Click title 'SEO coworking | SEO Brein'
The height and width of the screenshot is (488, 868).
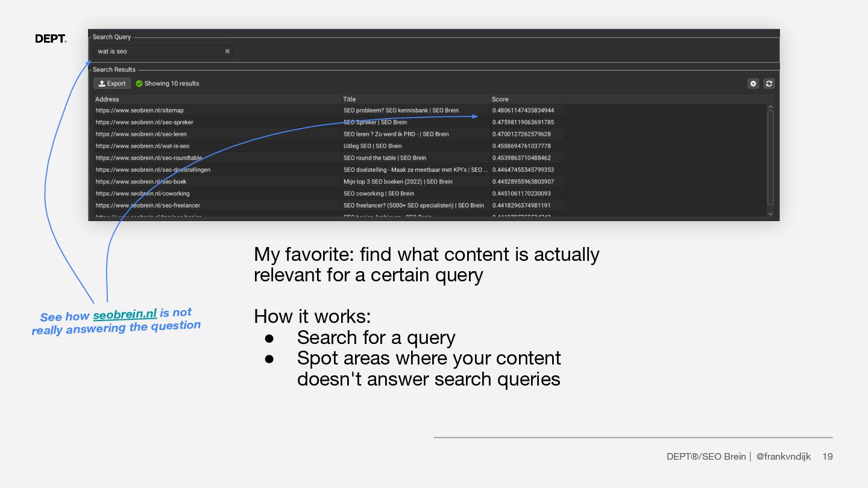coord(379,193)
